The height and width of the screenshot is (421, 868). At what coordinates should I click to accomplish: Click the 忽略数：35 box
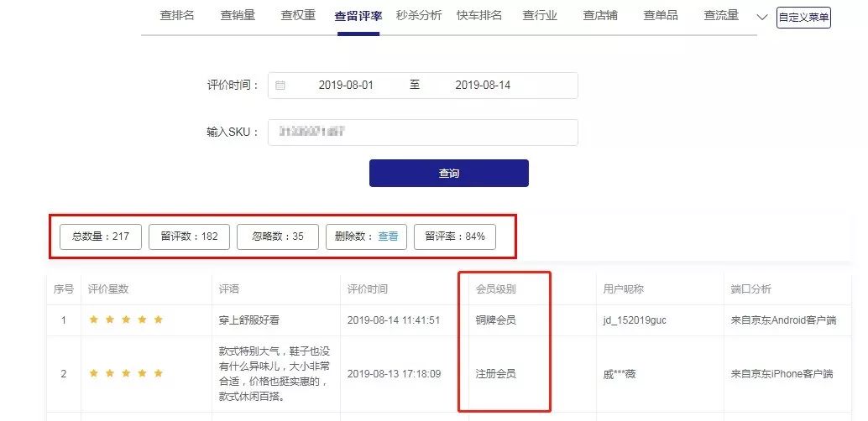tap(278, 236)
